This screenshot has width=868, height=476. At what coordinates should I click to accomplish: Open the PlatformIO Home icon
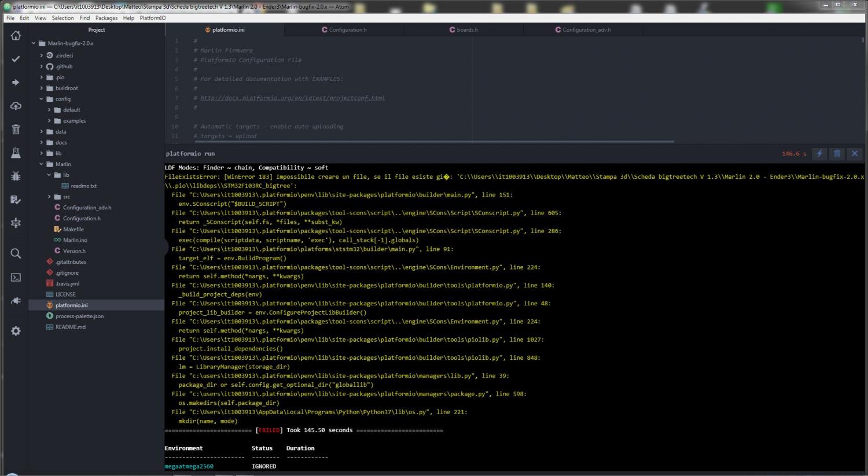pos(16,36)
